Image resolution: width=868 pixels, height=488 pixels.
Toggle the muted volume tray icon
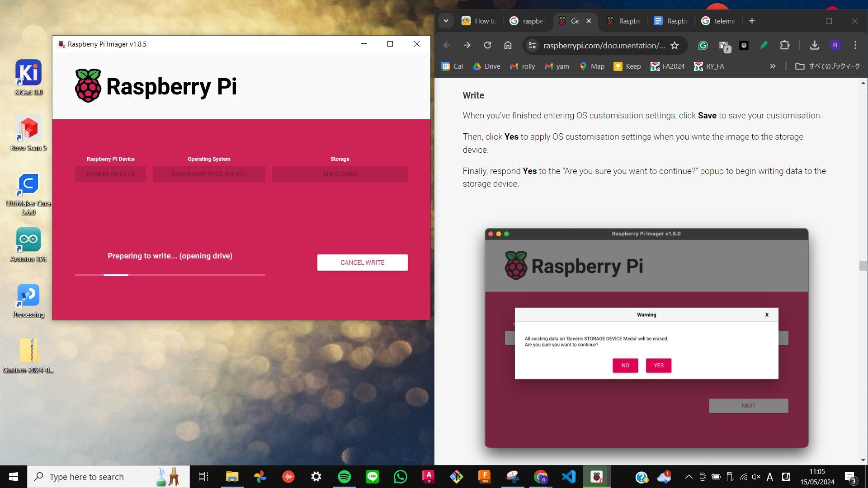(x=756, y=477)
